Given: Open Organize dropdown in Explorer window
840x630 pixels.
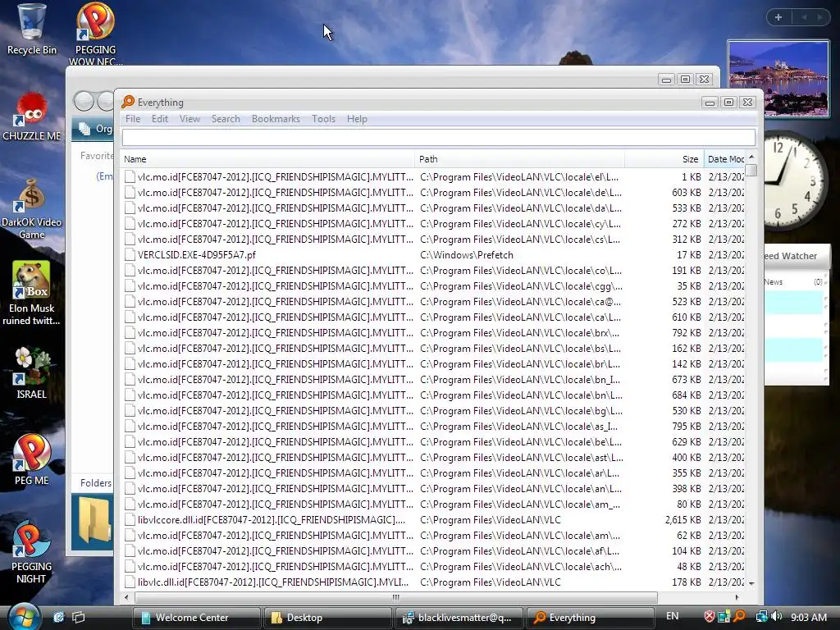Looking at the screenshot, I should tap(95, 129).
